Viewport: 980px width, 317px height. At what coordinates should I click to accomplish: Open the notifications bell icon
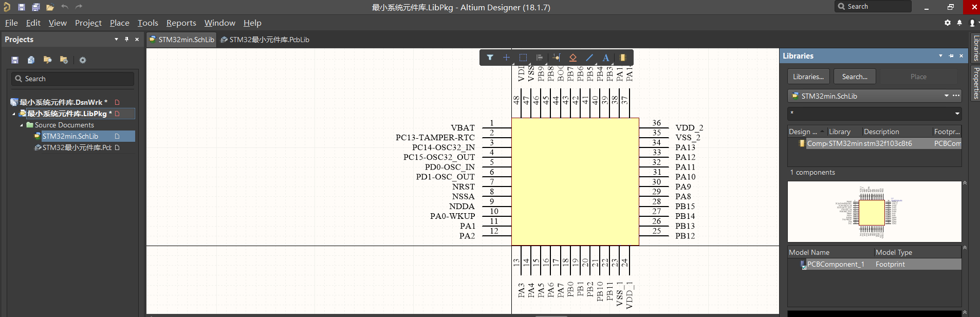[959, 23]
